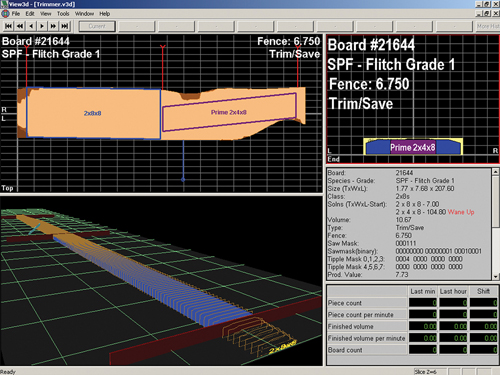Click the Current toolbar button
Viewport: 500px width, 375px height.
coord(97,26)
